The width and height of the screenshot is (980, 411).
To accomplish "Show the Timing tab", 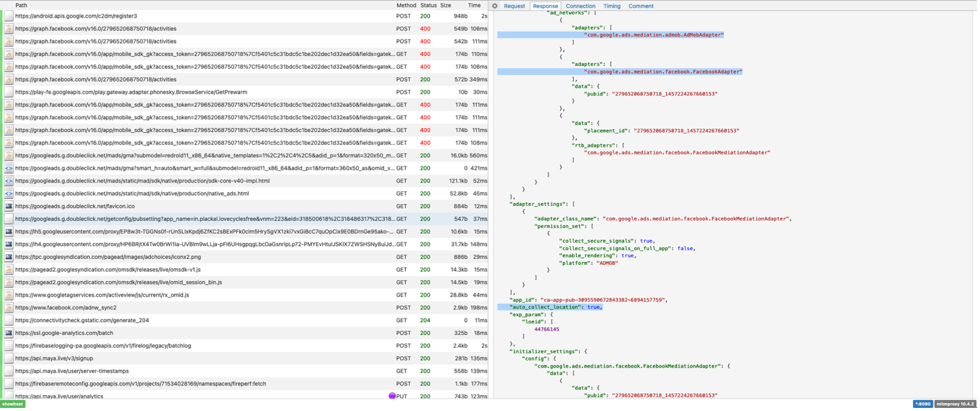I will [x=612, y=6].
